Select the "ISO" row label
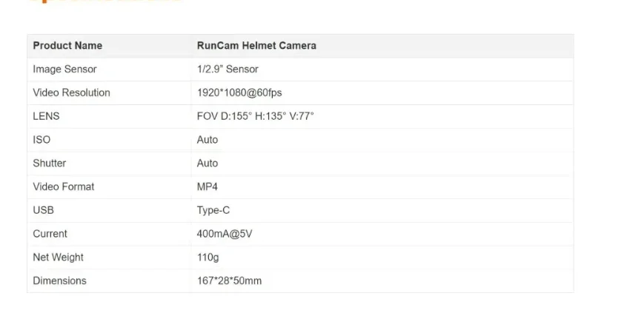 (x=42, y=140)
